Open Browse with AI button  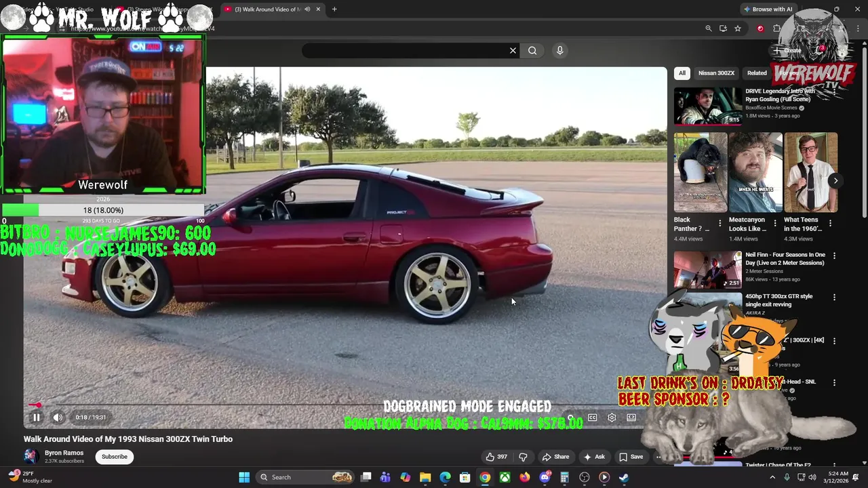click(768, 9)
